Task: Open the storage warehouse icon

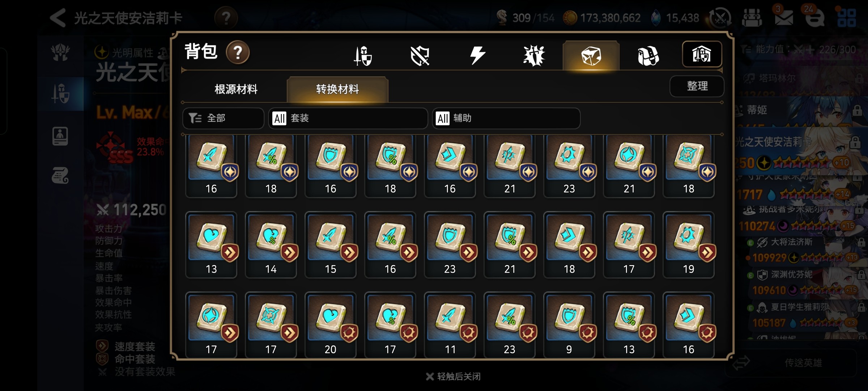Action: coord(702,54)
